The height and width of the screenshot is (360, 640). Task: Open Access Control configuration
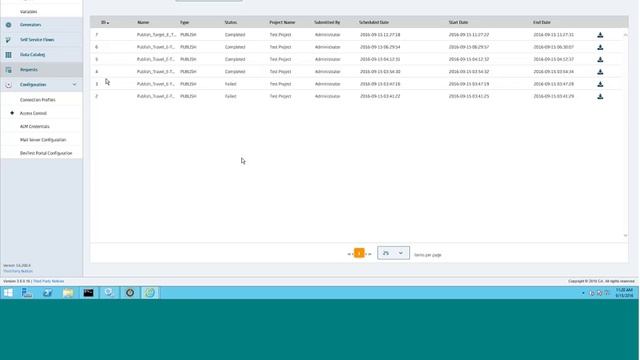(33, 113)
